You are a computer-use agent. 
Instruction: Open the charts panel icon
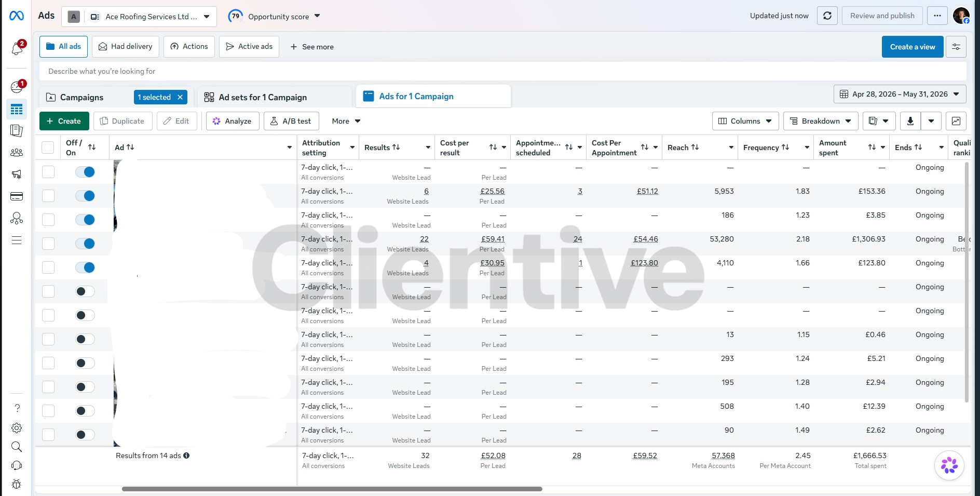tap(956, 121)
